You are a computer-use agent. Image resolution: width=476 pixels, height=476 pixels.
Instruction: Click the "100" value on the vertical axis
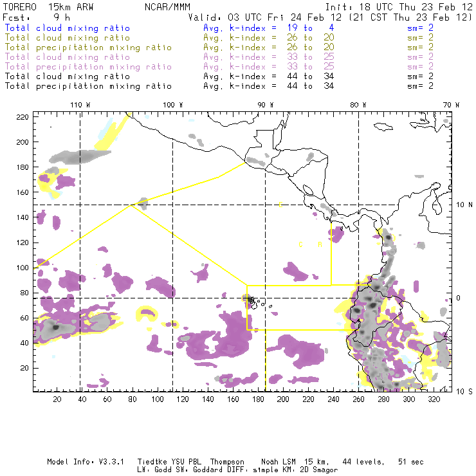point(23,268)
